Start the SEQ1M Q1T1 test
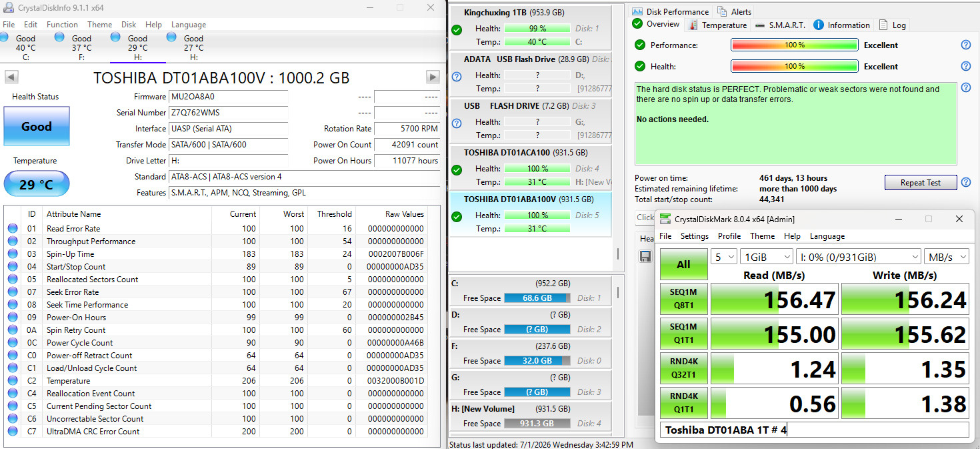The width and height of the screenshot is (980, 449). (x=683, y=334)
